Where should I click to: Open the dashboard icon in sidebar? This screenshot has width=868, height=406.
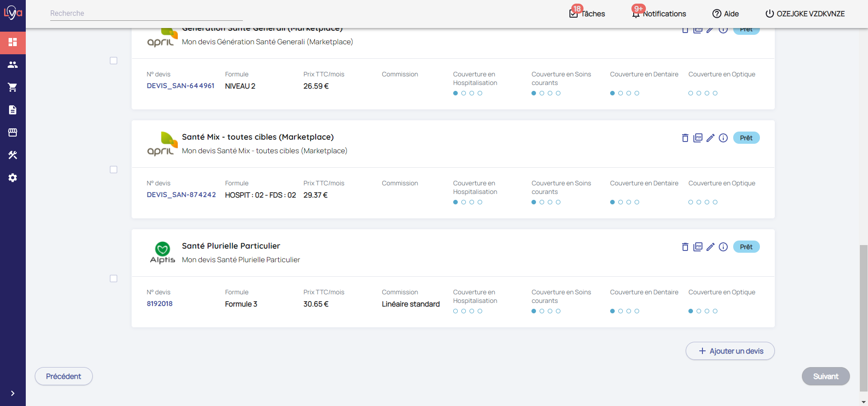click(13, 42)
